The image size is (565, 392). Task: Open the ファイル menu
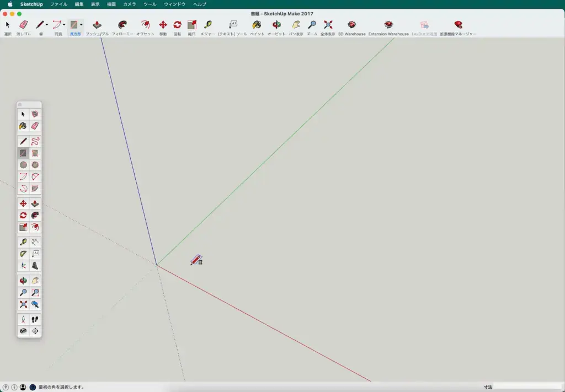tap(58, 4)
